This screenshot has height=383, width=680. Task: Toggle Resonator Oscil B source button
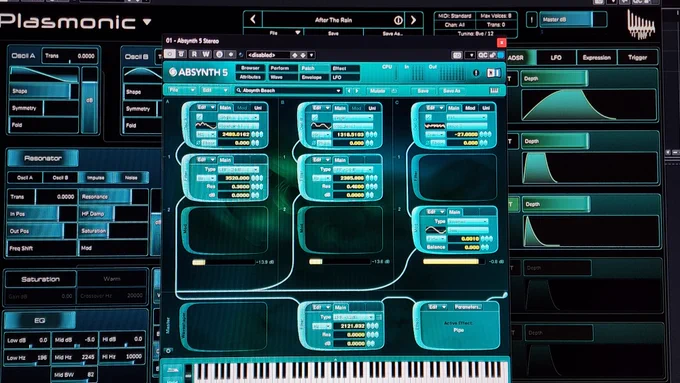pyautogui.click(x=60, y=177)
